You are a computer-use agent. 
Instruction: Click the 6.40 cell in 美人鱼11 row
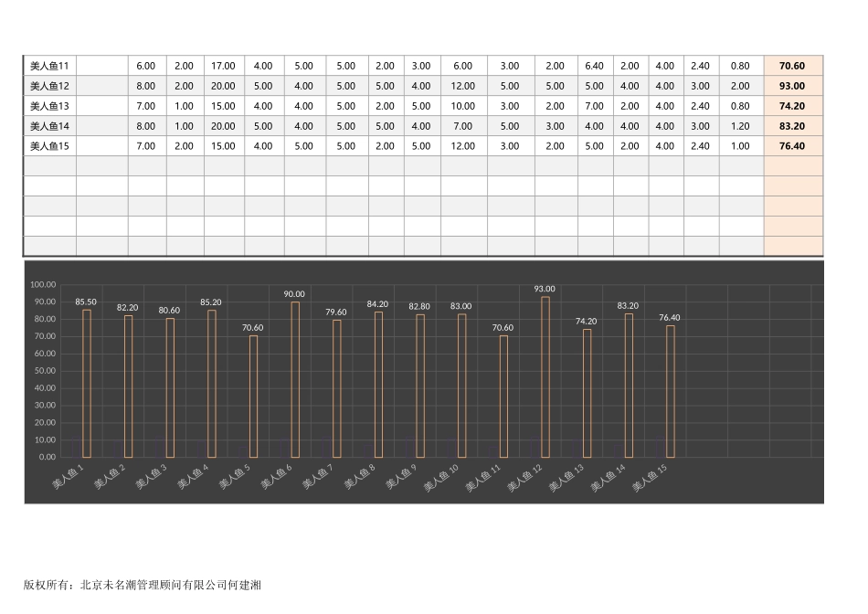pos(594,66)
